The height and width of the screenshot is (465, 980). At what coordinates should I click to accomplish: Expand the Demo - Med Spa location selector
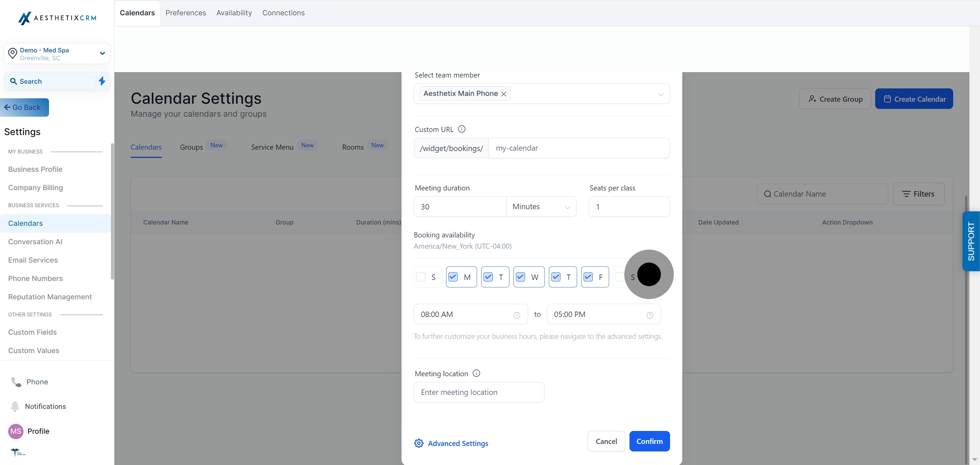102,53
